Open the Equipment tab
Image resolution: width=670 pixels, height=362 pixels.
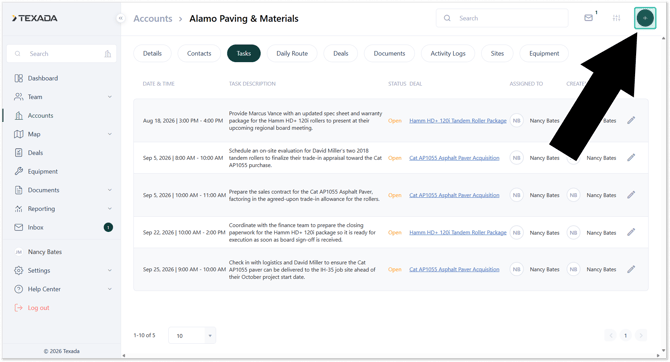[x=544, y=53]
